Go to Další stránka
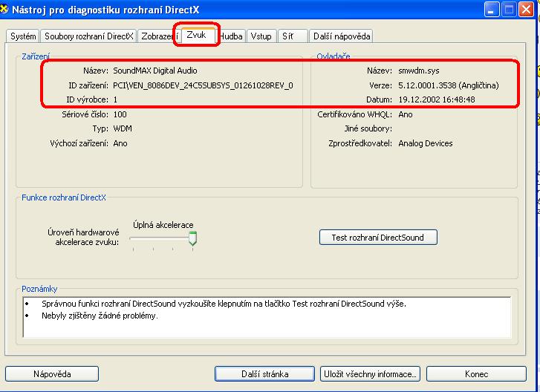This screenshot has height=392, width=540. pyautogui.click(x=264, y=373)
